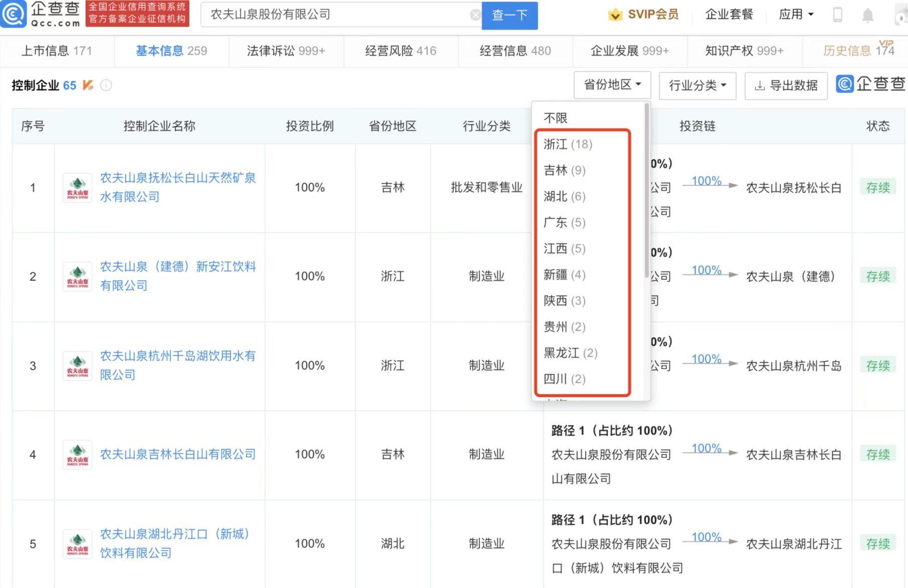
Task: Open 农夫山泉（建德）新安江饮料有限公司 link
Action: coord(178,276)
